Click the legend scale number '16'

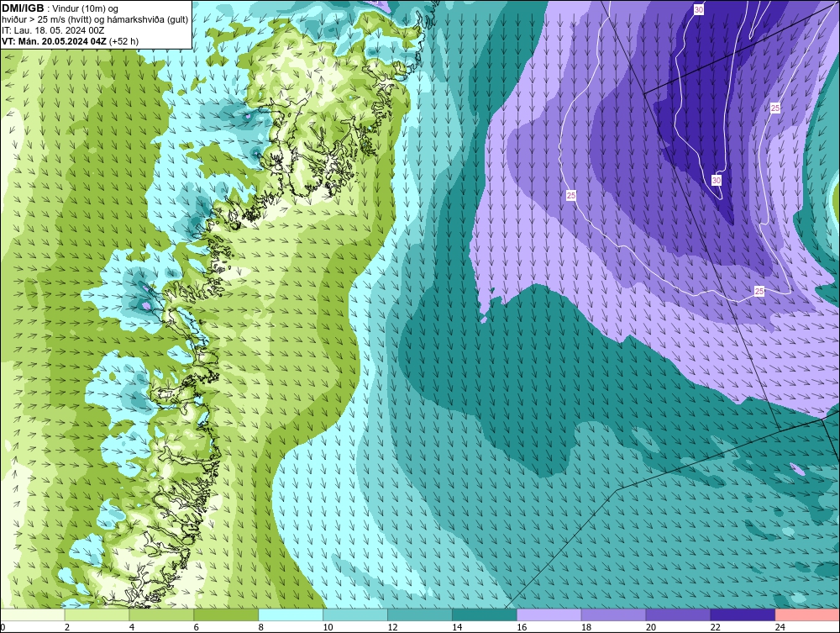522,627
